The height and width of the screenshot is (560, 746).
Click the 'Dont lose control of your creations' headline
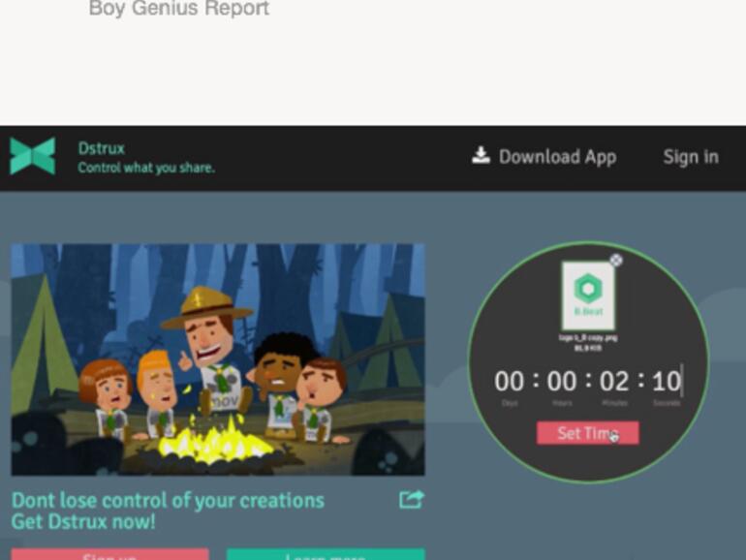(x=168, y=500)
